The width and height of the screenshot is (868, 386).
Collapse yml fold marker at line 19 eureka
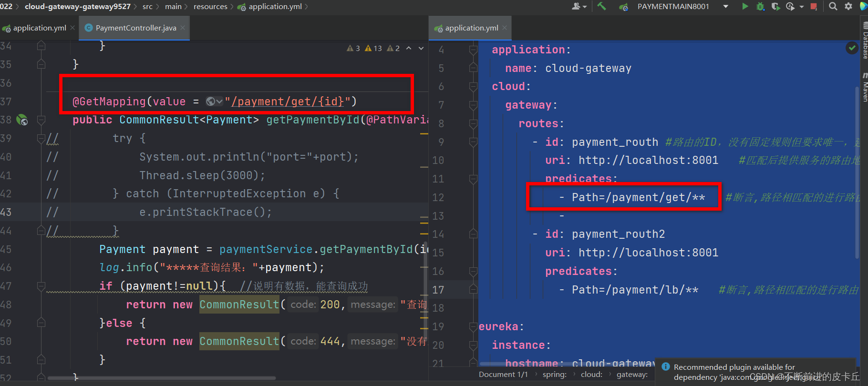point(473,327)
